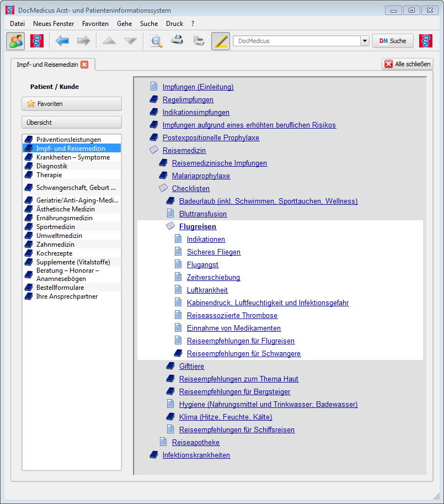Open the page search magnifier icon
This screenshot has height=504, width=444.
(156, 41)
